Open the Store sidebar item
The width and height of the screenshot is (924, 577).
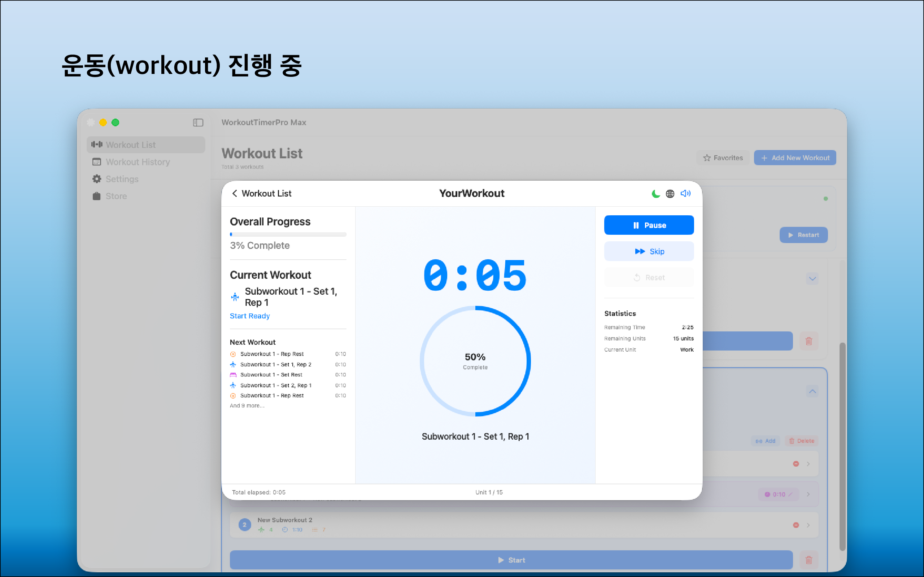tap(116, 196)
